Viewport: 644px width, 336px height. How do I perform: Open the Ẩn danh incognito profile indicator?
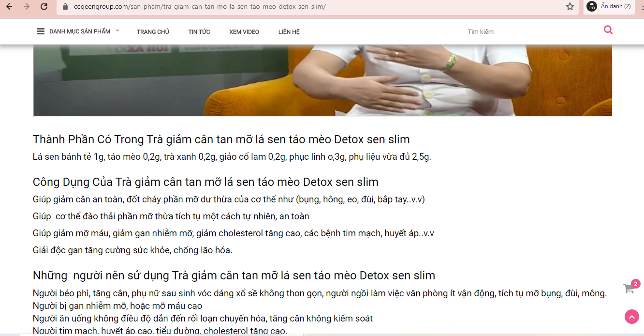point(609,7)
